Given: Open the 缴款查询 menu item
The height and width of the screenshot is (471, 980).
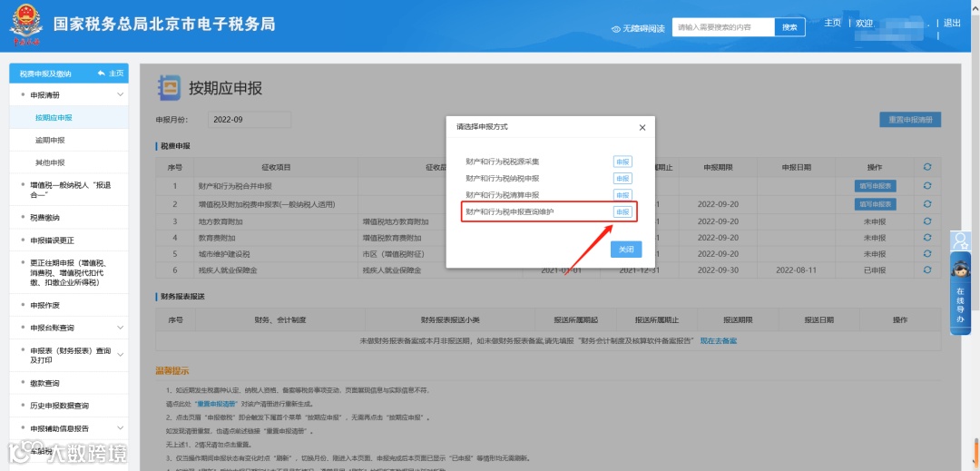Looking at the screenshot, I should tap(69, 383).
